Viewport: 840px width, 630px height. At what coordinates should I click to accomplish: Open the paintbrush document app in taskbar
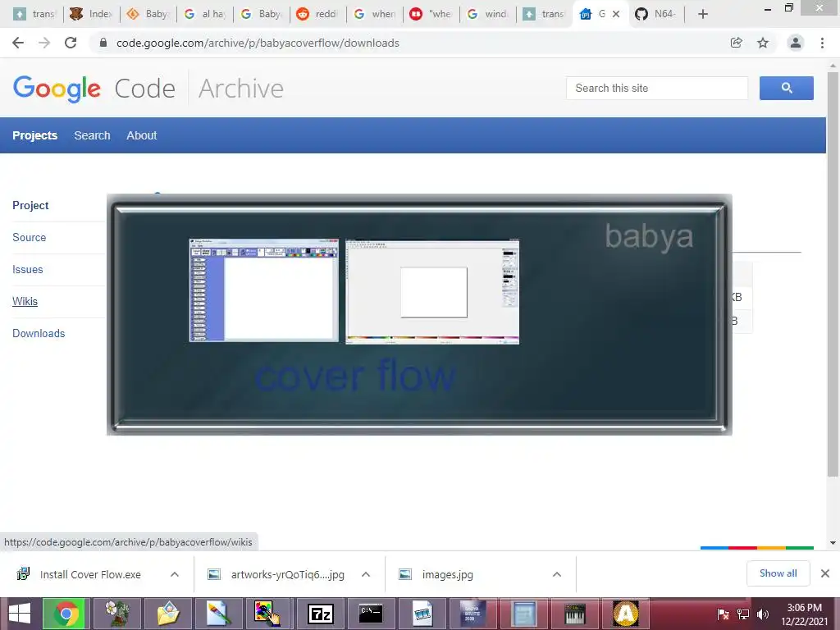click(218, 614)
